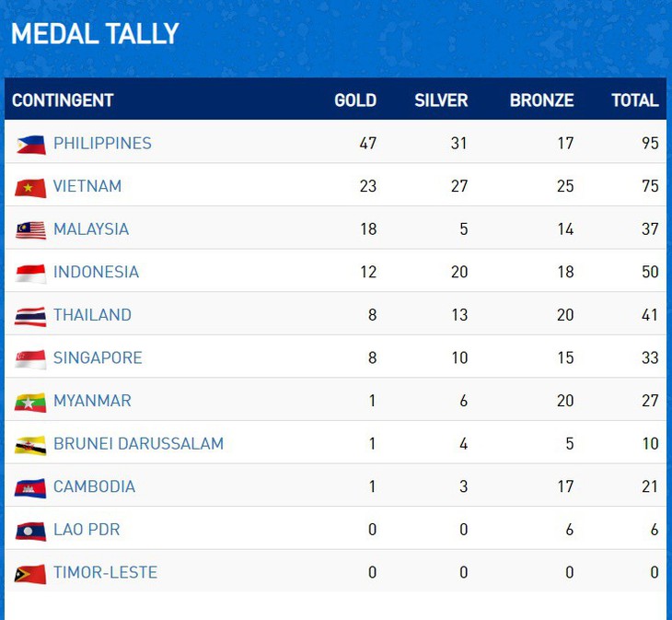Click the Cambodia flag icon

30,487
